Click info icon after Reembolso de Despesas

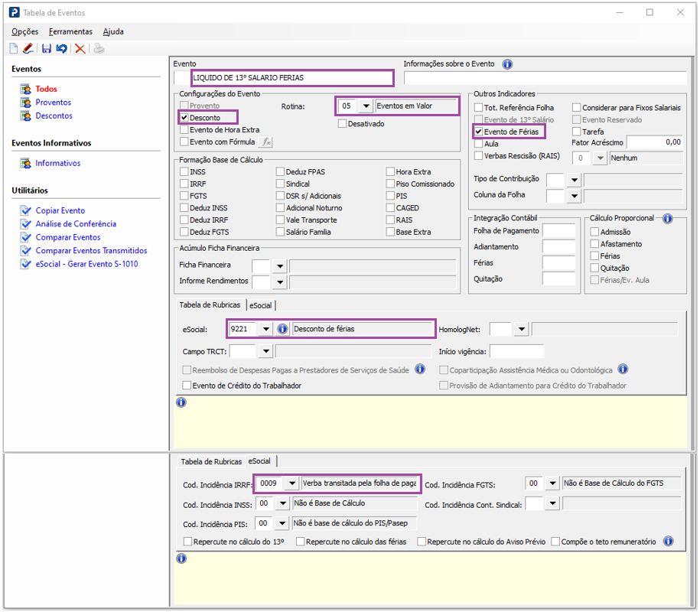[420, 369]
